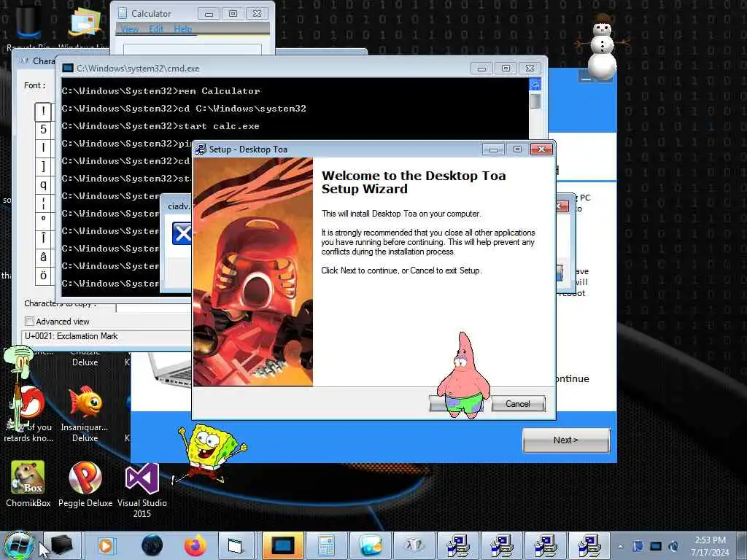Open the View menu in Calculator

(130, 29)
